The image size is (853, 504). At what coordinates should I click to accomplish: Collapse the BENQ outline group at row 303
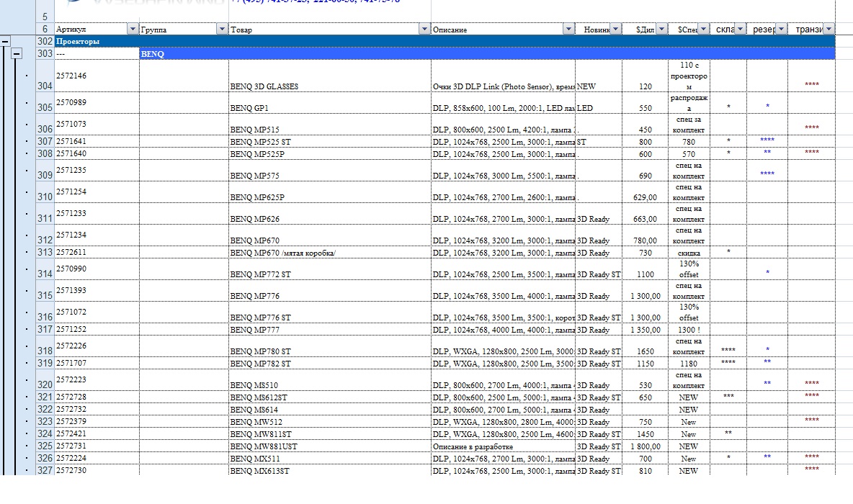point(17,53)
